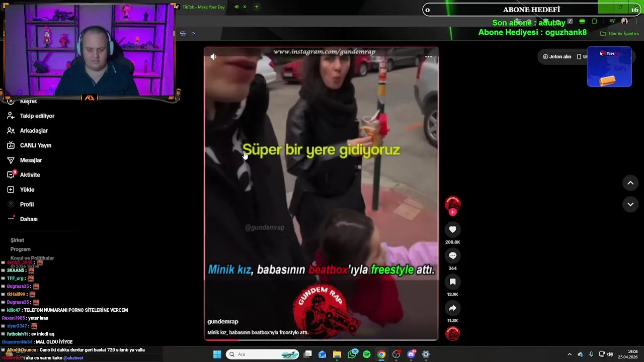Open File Explorer from the taskbar
644x362 pixels.
tap(337, 354)
